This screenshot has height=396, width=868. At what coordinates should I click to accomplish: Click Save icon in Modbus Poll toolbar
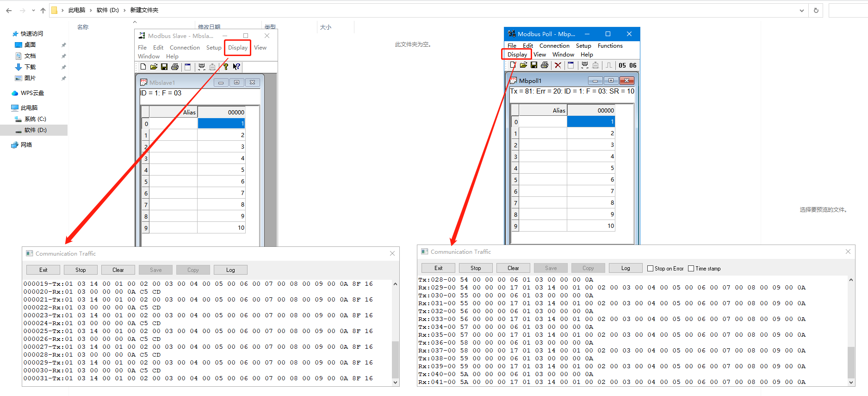[x=534, y=65]
